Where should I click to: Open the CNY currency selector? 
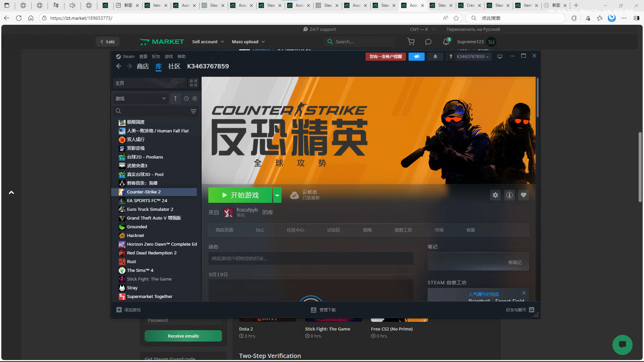click(x=423, y=29)
